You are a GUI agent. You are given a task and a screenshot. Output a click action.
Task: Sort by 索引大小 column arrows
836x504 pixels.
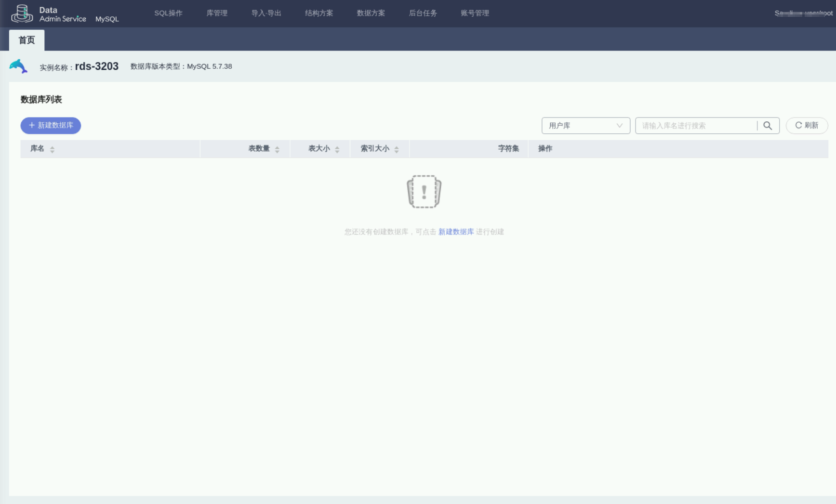click(396, 149)
